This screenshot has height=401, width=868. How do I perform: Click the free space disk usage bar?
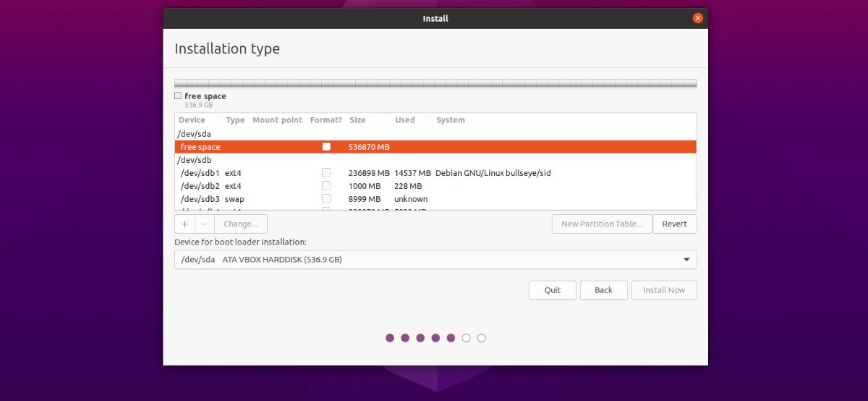[x=435, y=83]
